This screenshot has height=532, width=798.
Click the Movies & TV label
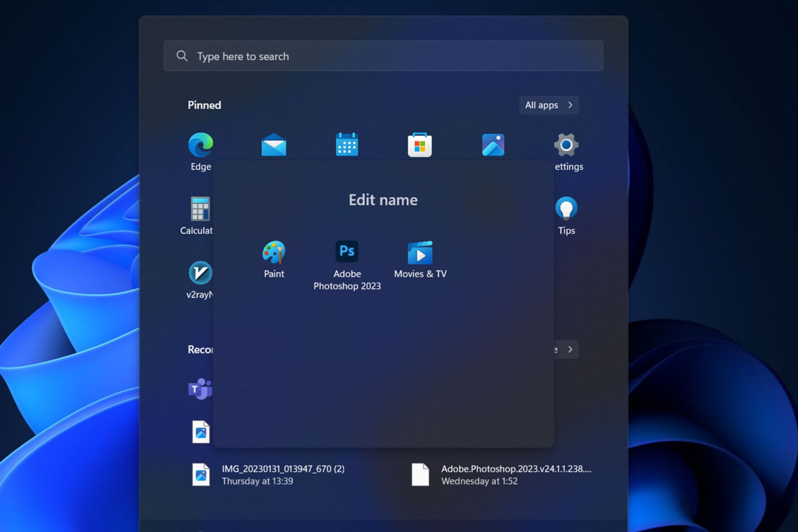[420, 274]
